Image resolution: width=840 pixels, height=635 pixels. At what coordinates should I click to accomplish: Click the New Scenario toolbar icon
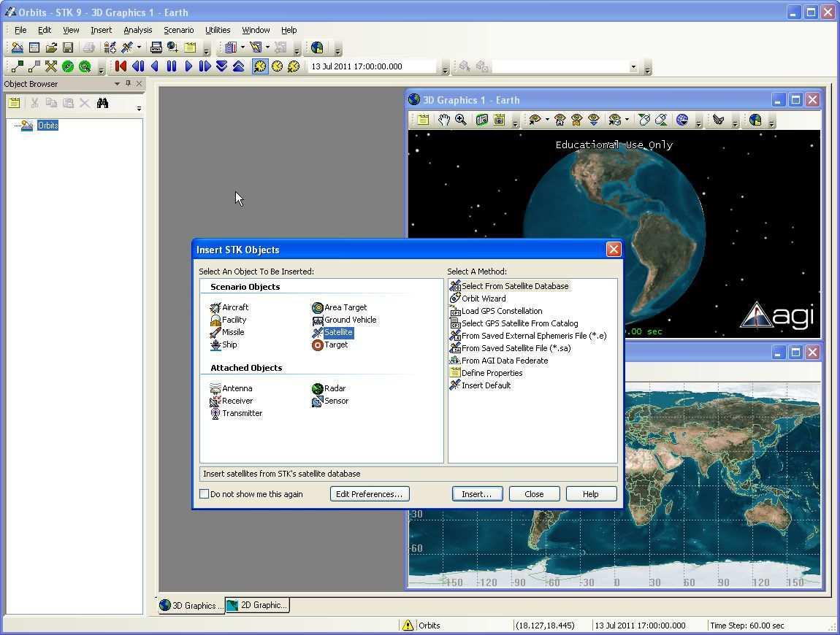[x=17, y=47]
